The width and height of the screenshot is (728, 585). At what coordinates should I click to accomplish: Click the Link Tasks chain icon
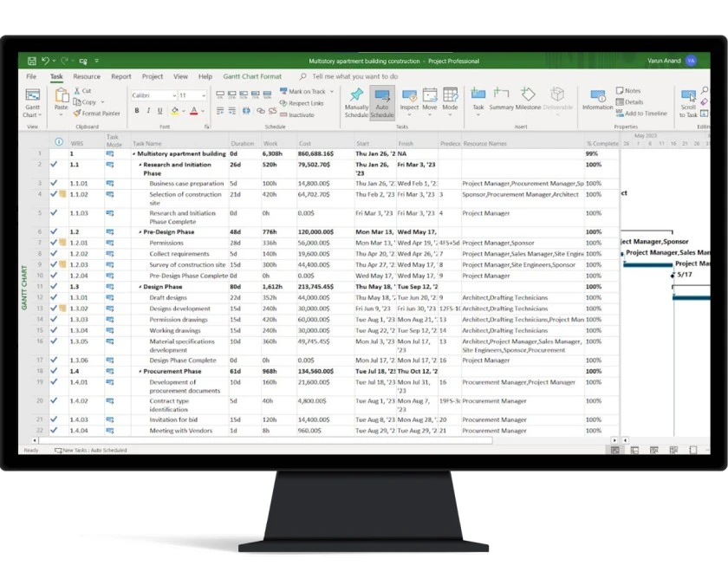262,108
